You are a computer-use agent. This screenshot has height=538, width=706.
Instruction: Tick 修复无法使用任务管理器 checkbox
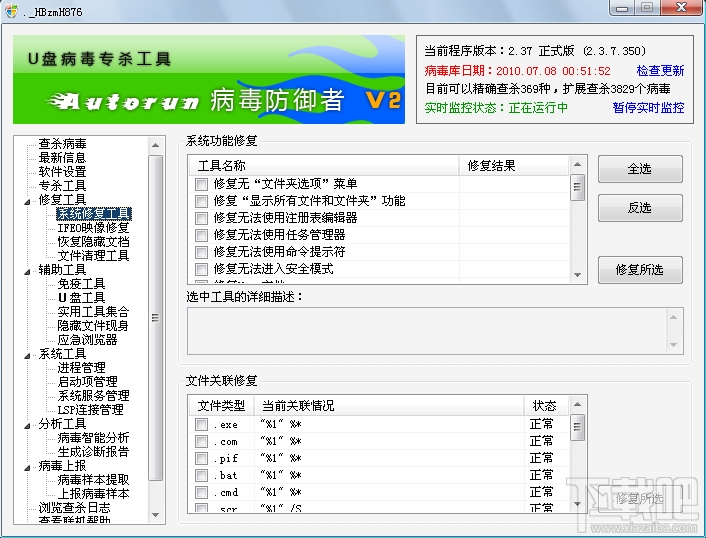click(x=201, y=235)
